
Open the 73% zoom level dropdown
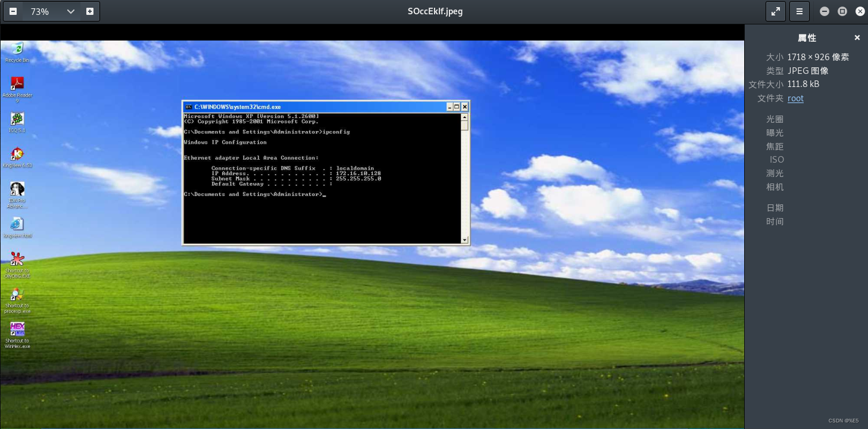pos(51,11)
